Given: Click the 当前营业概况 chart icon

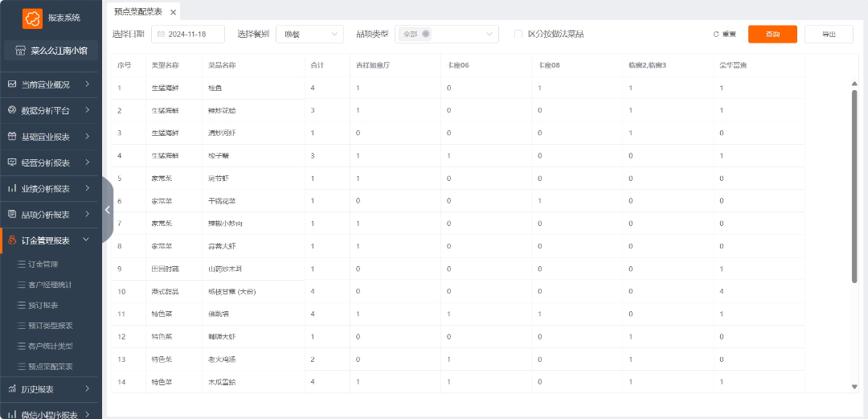Looking at the screenshot, I should coord(12,84).
